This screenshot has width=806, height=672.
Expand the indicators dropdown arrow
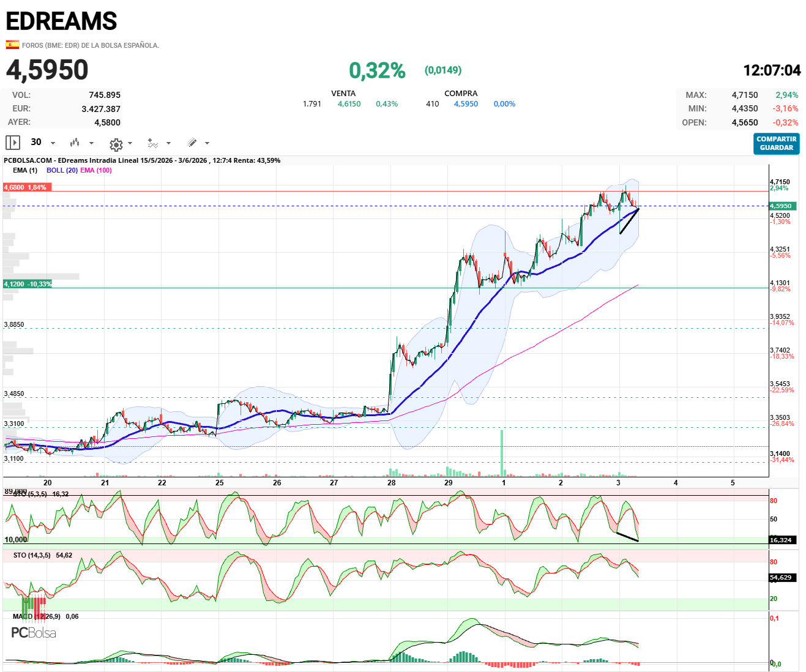(168, 143)
